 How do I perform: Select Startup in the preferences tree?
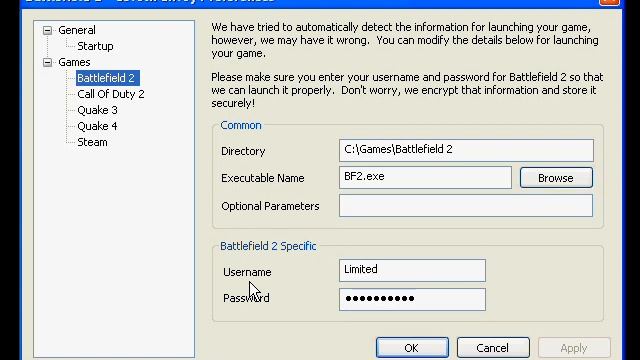point(95,46)
